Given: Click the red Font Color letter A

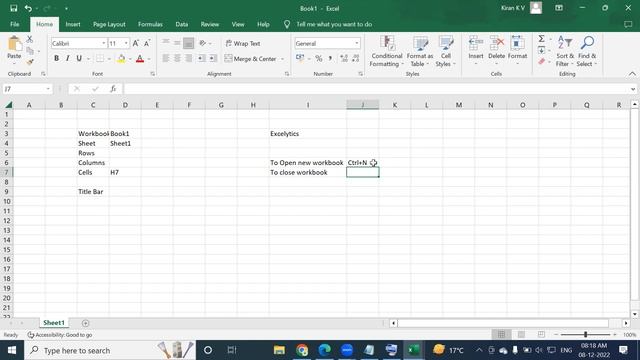Looking at the screenshot, I should [140, 59].
